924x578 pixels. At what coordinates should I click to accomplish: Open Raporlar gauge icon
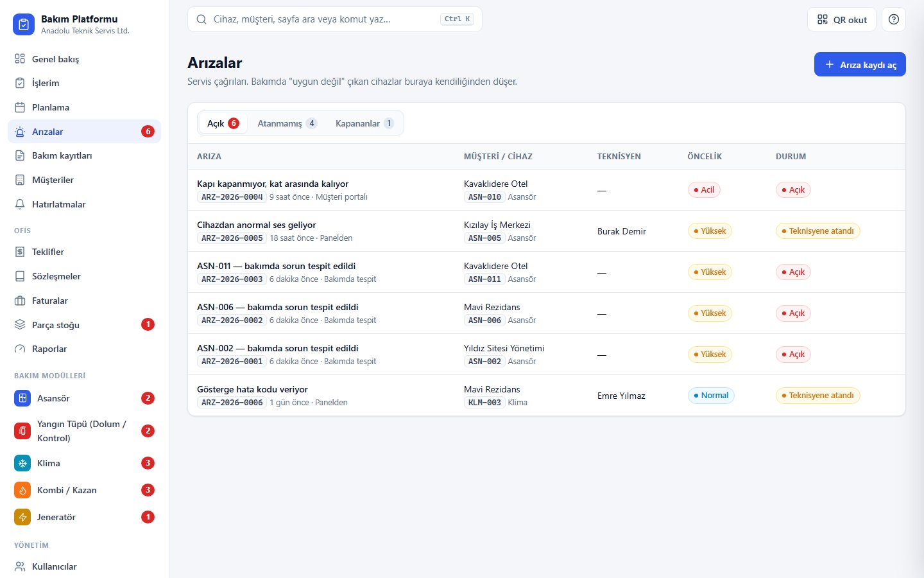click(20, 349)
